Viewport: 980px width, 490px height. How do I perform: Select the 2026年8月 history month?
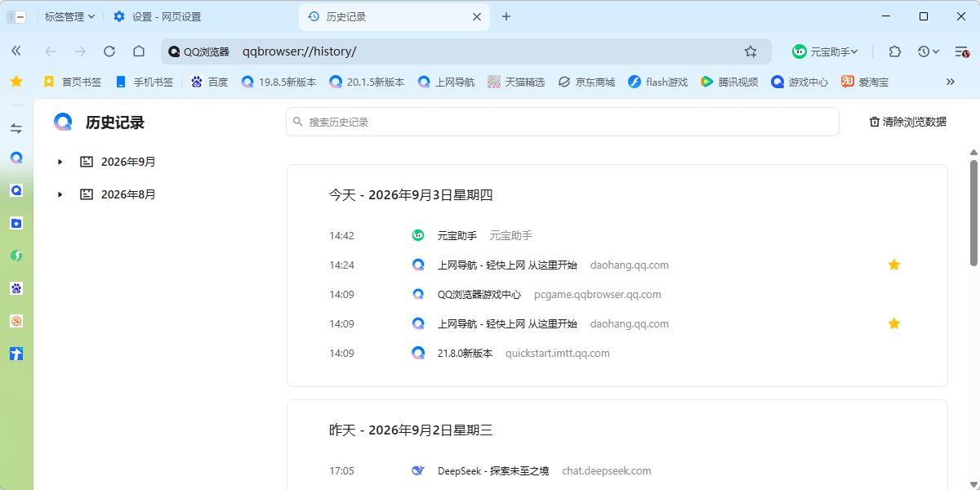pos(128,194)
